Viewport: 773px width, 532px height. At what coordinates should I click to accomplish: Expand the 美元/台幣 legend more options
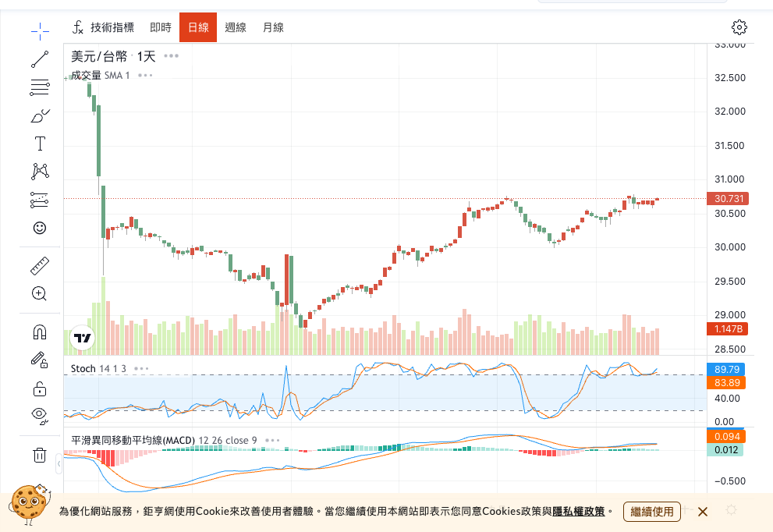pos(172,56)
